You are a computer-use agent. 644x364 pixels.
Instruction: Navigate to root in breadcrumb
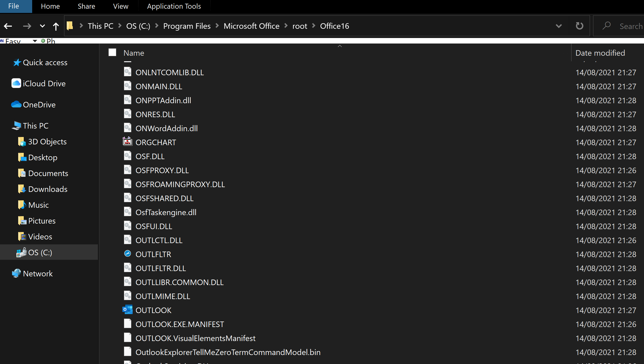[300, 26]
